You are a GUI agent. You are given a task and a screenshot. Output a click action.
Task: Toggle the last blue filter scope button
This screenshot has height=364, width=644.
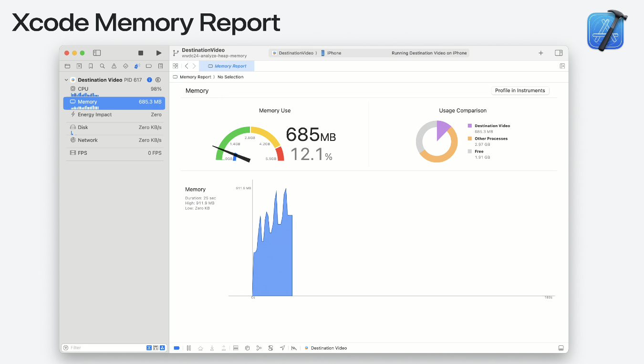pyautogui.click(x=162, y=348)
